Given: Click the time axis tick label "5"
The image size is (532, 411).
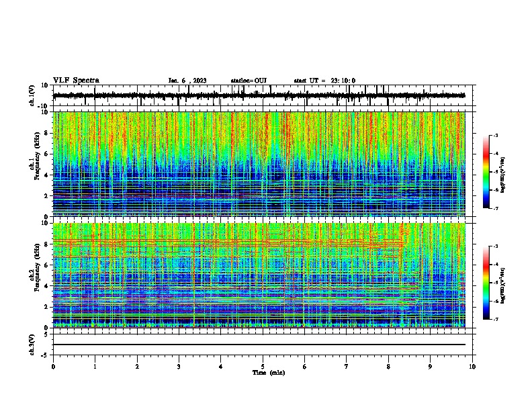Looking at the screenshot, I should coord(263,367).
